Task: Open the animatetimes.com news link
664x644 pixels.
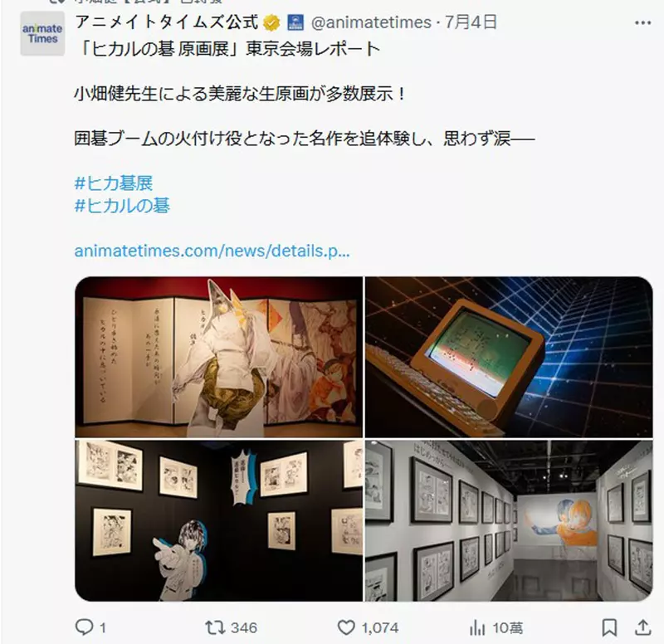Action: pyautogui.click(x=212, y=251)
